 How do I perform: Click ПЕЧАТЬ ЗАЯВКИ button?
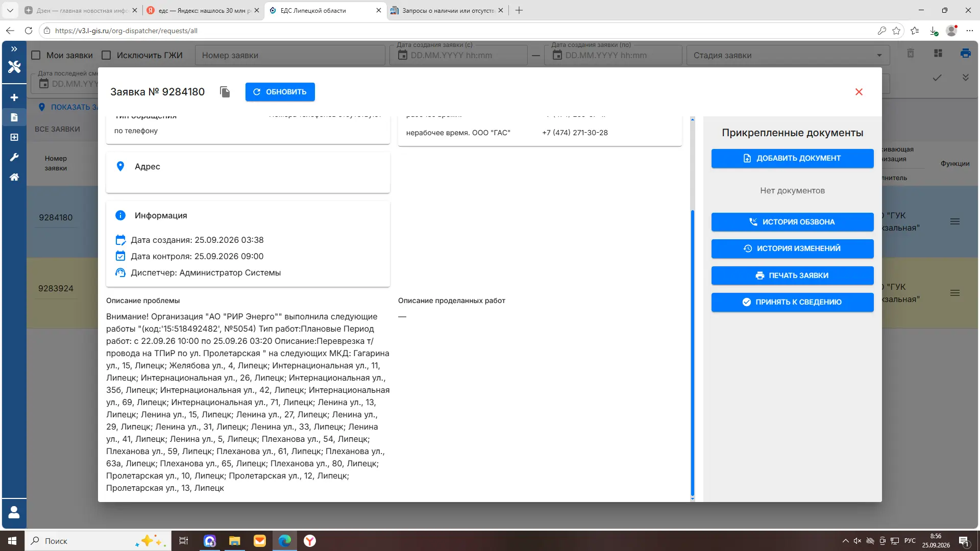(792, 275)
